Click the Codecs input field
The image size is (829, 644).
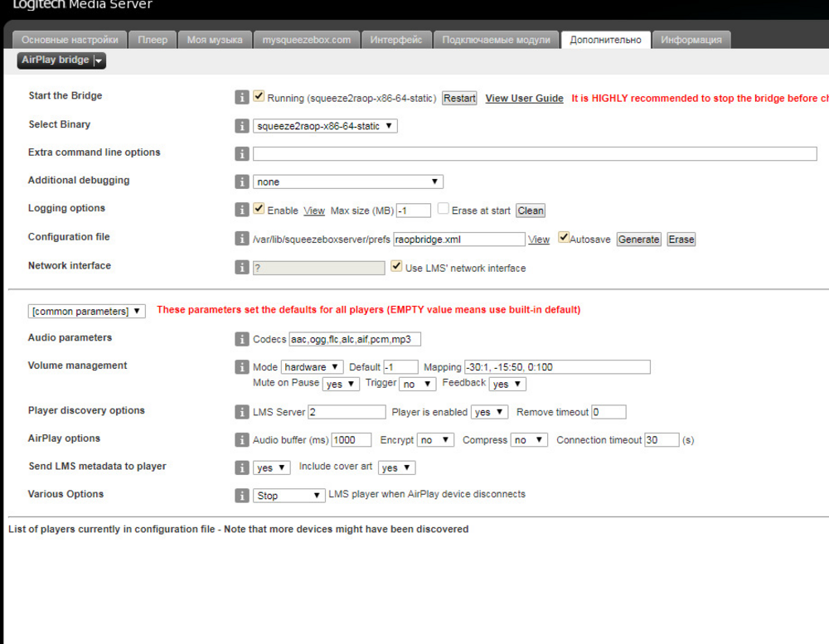(355, 339)
